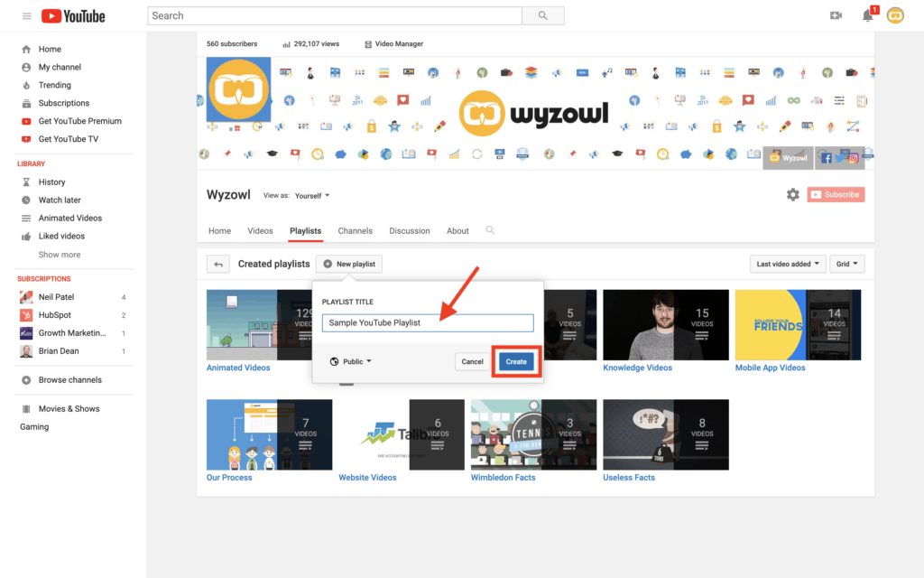Click the Knowledge Videos title link
This screenshot has width=924, height=578.
[x=638, y=368]
